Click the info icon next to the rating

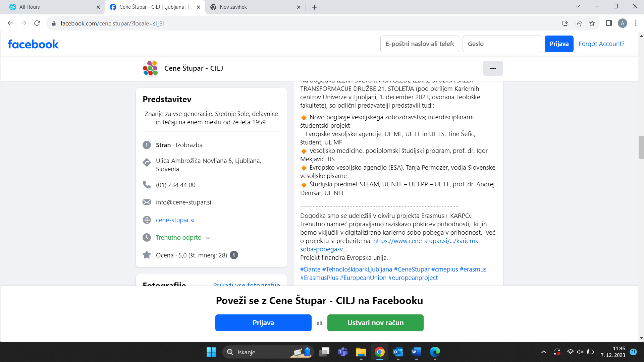pyautogui.click(x=234, y=255)
